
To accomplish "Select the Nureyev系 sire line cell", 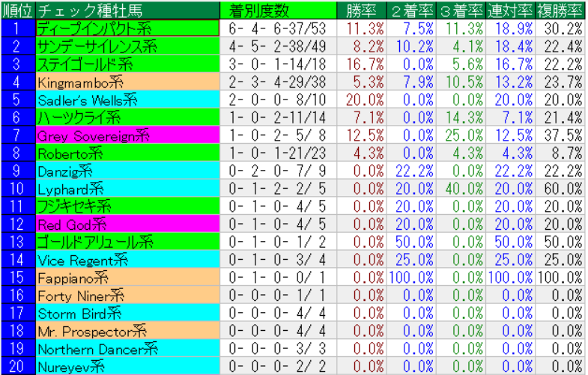I will click(x=127, y=366).
